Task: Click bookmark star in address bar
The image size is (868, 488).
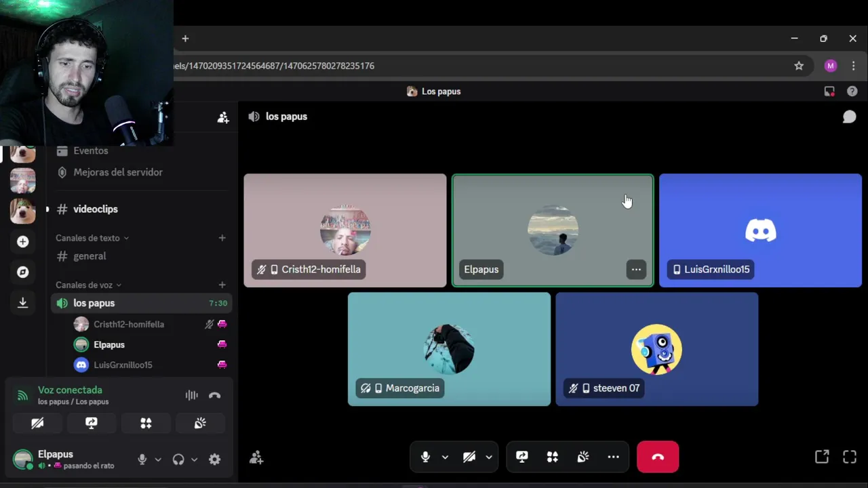Action: click(x=799, y=66)
